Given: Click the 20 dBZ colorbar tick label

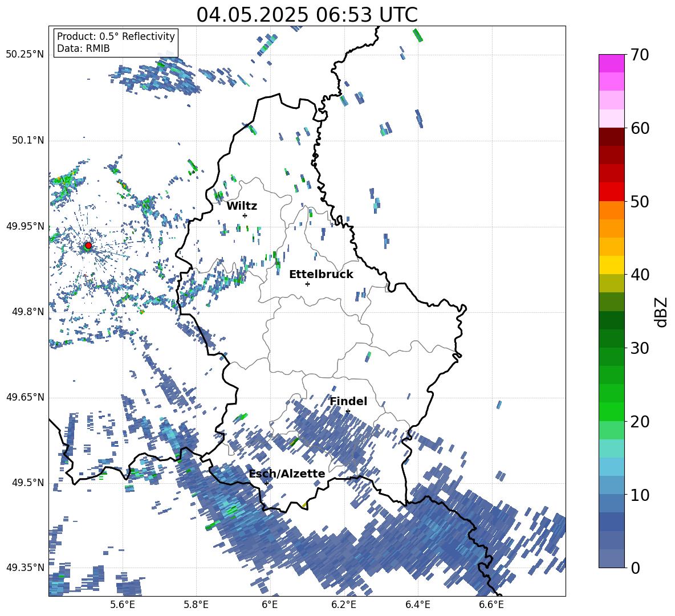Looking at the screenshot, I should [639, 422].
